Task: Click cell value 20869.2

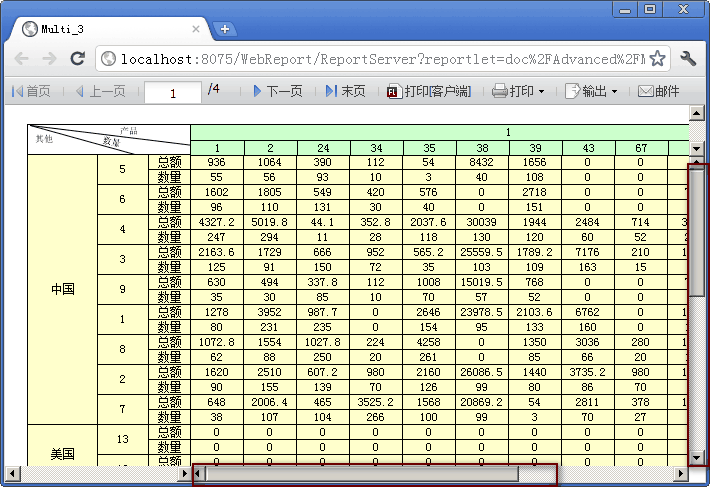Action: click(x=481, y=402)
